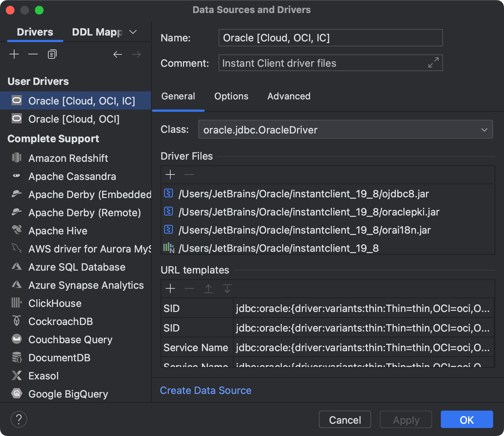Screen dimensions: 504x436
Task: Add a new user driver with the plus icon
Action: point(14,54)
